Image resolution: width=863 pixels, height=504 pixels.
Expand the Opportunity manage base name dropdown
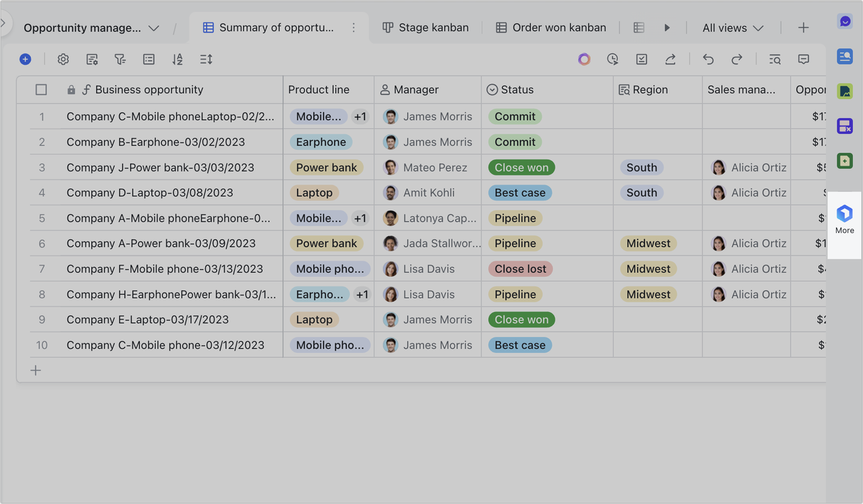[x=154, y=28]
